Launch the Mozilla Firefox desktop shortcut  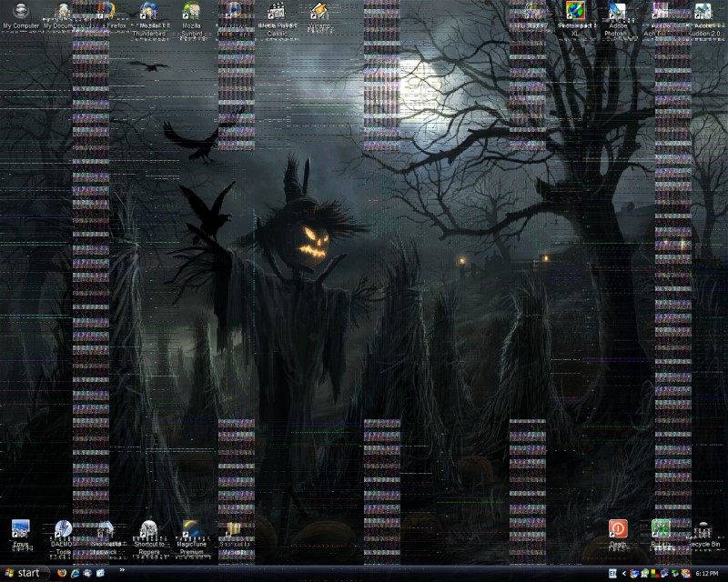[106, 15]
